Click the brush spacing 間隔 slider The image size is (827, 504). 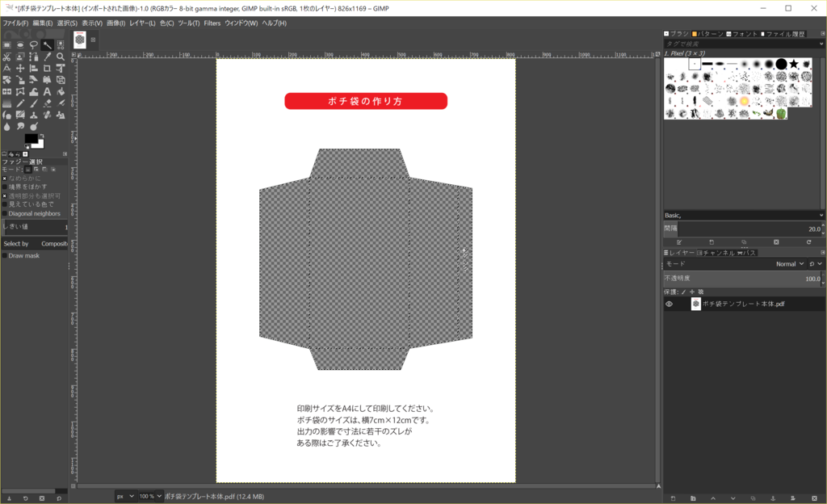743,229
